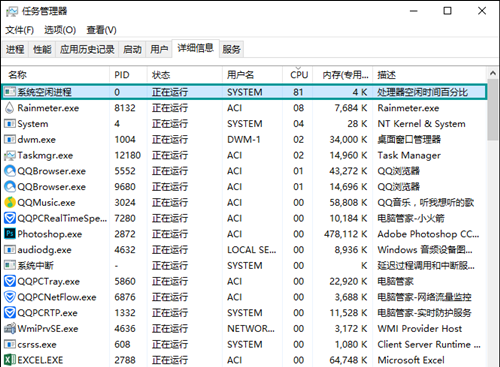
Task: Click the 系统空闲进程 process icon
Action: pyautogui.click(x=10, y=92)
